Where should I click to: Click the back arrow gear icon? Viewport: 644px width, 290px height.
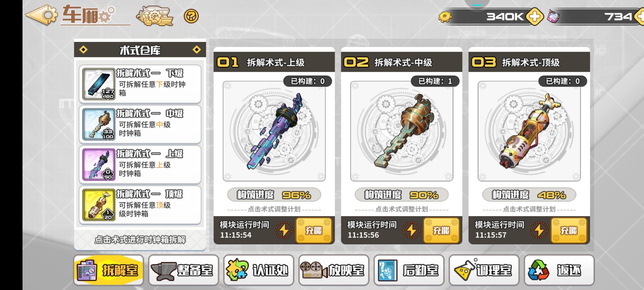pos(41,15)
